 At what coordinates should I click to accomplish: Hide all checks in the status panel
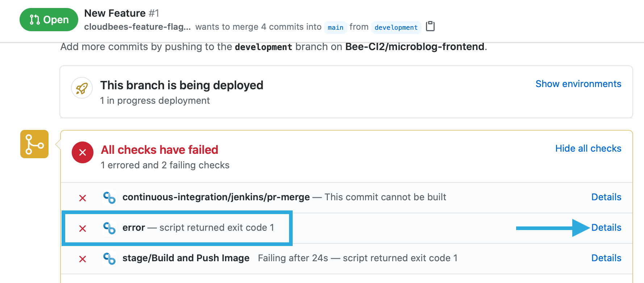pos(588,148)
